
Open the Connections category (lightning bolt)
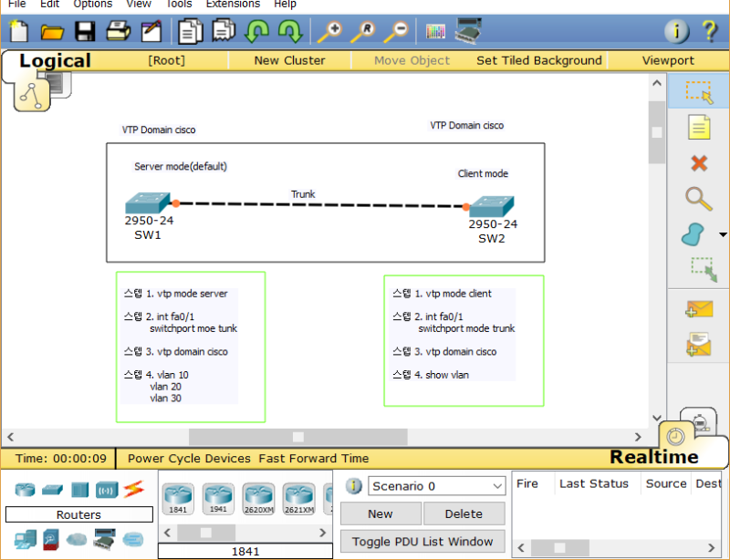tap(135, 490)
